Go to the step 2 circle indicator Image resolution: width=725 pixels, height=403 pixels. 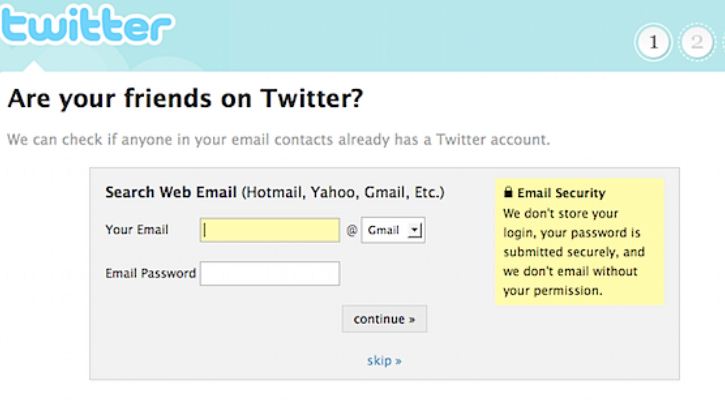point(698,42)
